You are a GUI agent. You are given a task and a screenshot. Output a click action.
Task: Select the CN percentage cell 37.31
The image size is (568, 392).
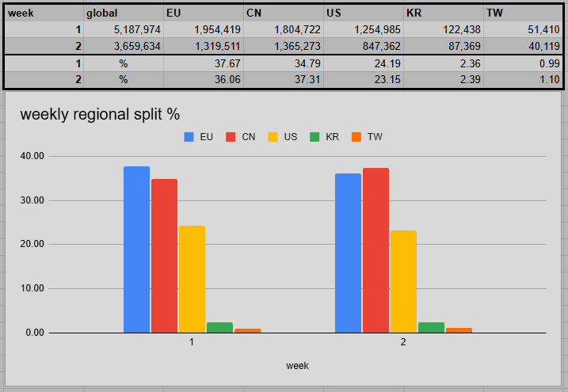tap(284, 80)
